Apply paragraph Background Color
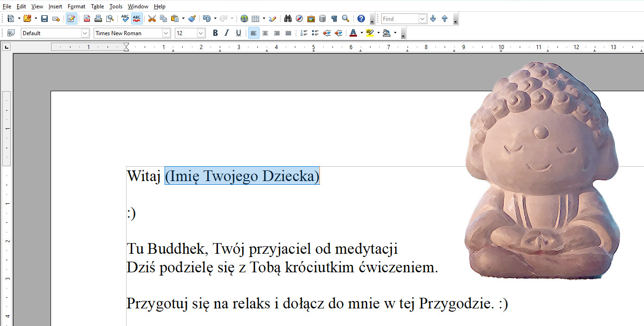 pos(387,33)
